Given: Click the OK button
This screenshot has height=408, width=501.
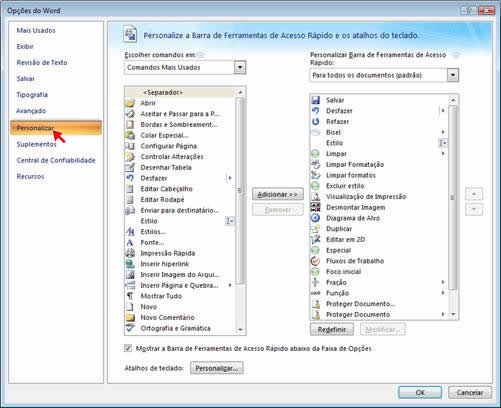Looking at the screenshot, I should click(x=420, y=392).
